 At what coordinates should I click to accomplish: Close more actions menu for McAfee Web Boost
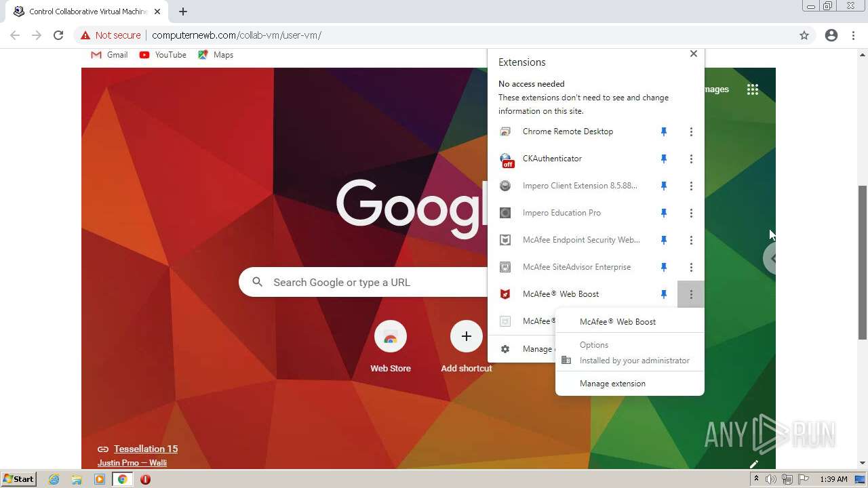(x=691, y=294)
